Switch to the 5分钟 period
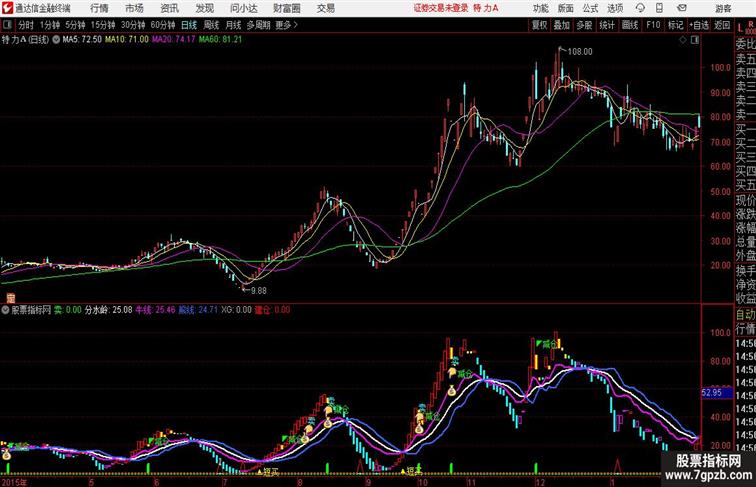This screenshot has height=487, width=756. point(75,25)
